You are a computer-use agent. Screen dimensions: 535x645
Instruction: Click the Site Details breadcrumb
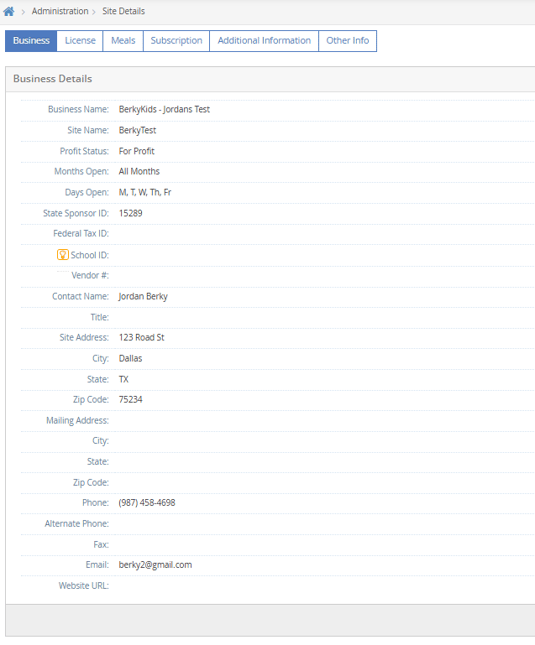[x=123, y=11]
